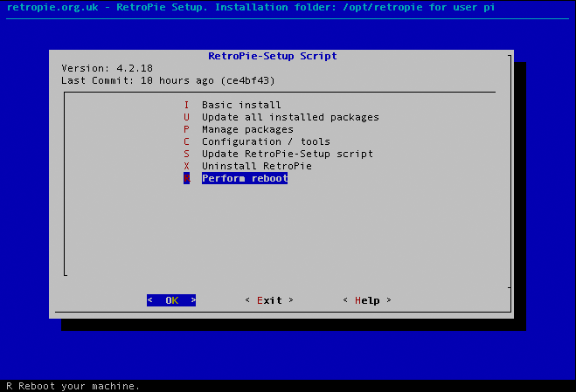
Task: Open the Help button
Action: (367, 300)
